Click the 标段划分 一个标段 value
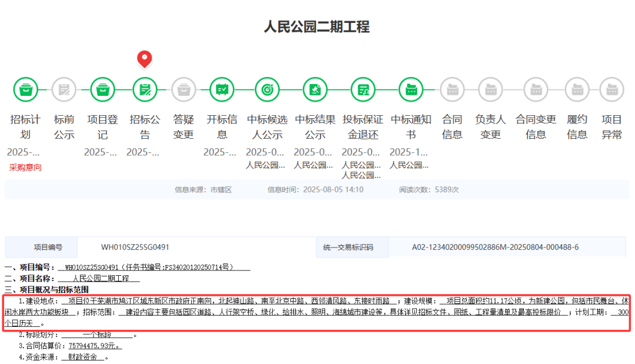The width and height of the screenshot is (635, 364). point(97,335)
